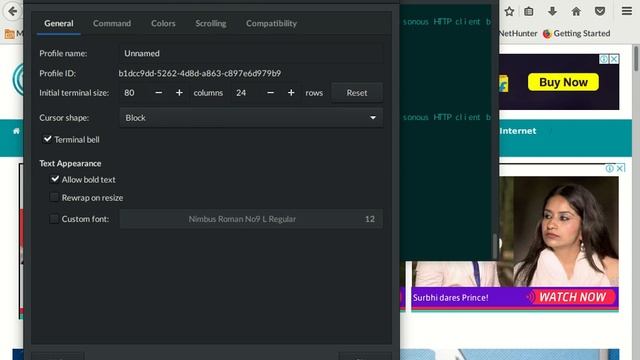The height and width of the screenshot is (360, 640).
Task: Click the Profile ID value text
Action: [200, 73]
